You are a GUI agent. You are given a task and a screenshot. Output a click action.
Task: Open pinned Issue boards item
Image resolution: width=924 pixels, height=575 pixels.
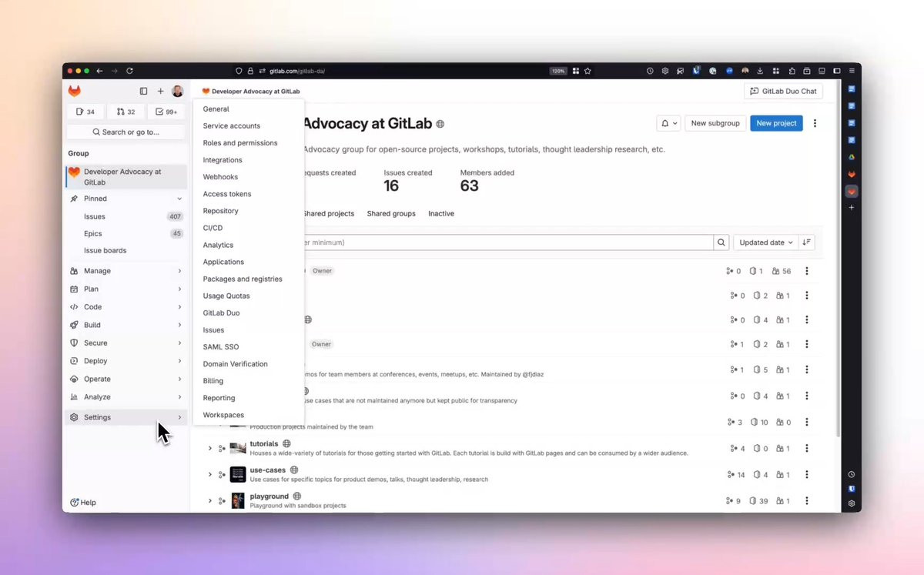coord(126,250)
